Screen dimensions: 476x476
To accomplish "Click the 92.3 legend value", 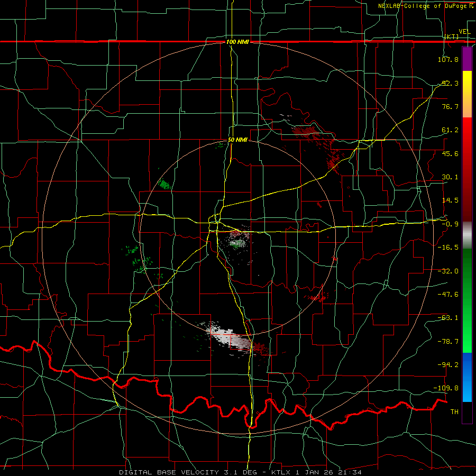I will coord(450,83).
